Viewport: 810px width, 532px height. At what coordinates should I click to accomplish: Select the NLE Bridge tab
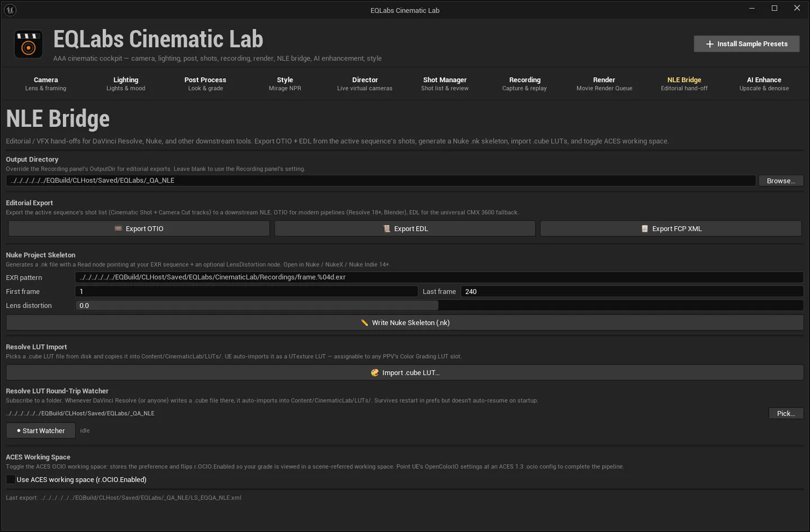point(685,84)
